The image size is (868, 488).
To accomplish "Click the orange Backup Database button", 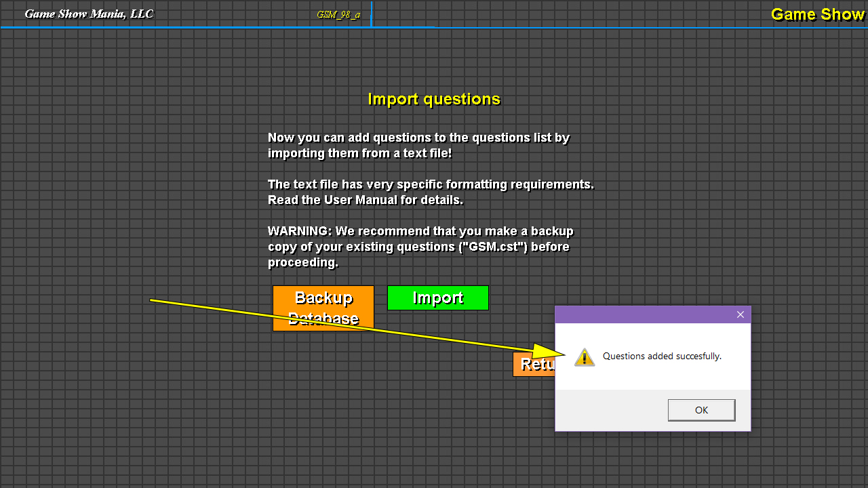I will 323,308.
